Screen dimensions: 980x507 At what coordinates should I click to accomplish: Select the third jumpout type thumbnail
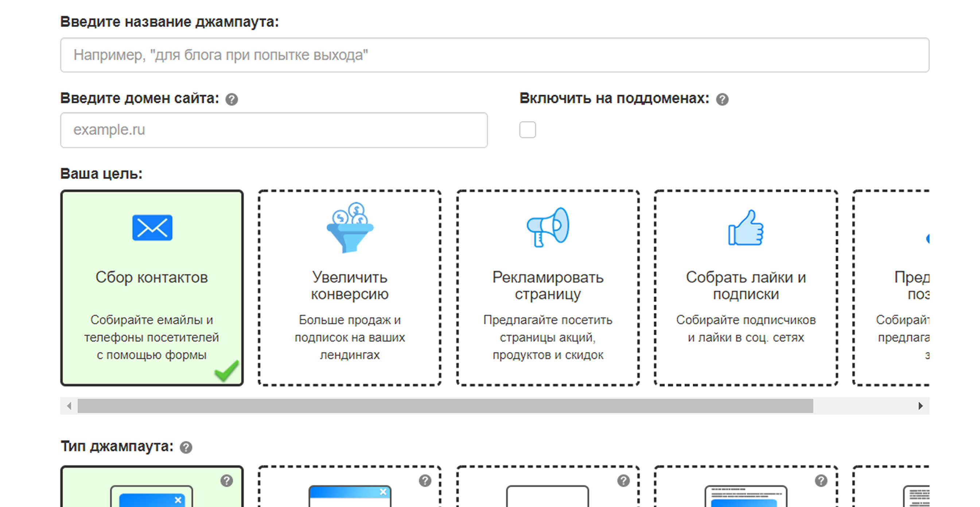548,496
